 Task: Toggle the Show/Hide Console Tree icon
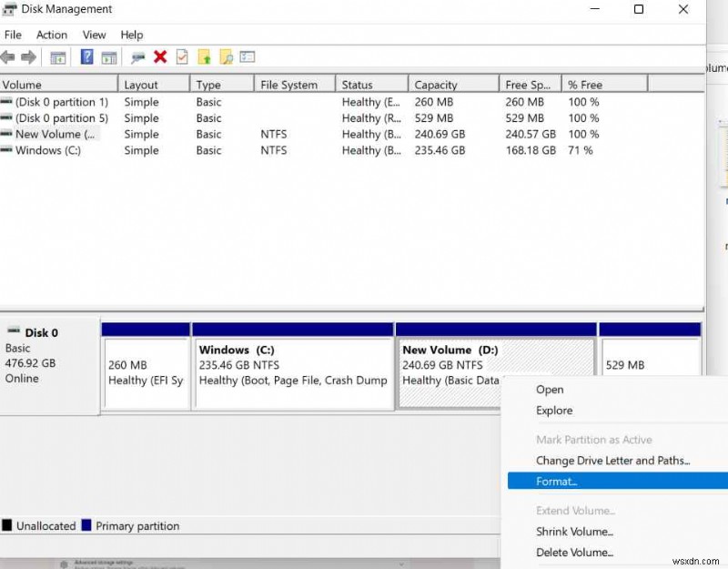(58, 56)
